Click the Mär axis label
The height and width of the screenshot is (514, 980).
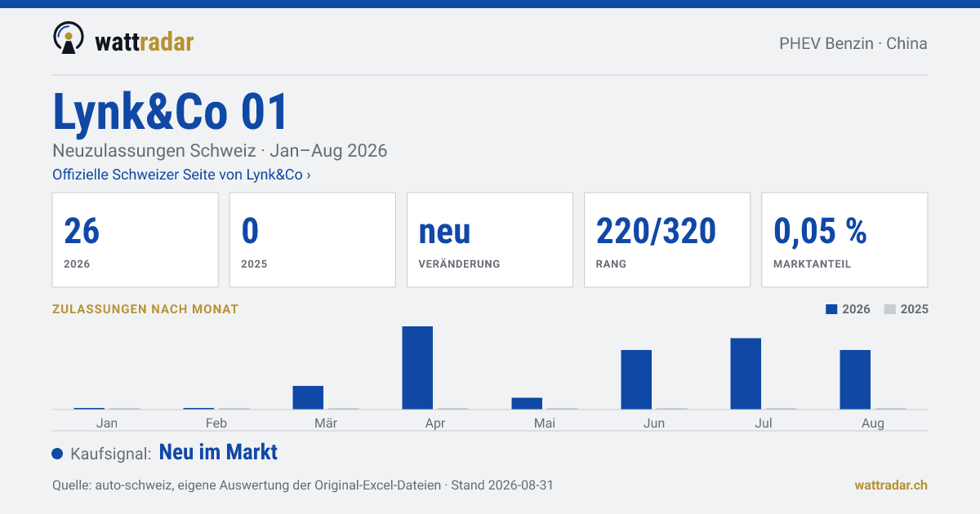[x=326, y=423]
